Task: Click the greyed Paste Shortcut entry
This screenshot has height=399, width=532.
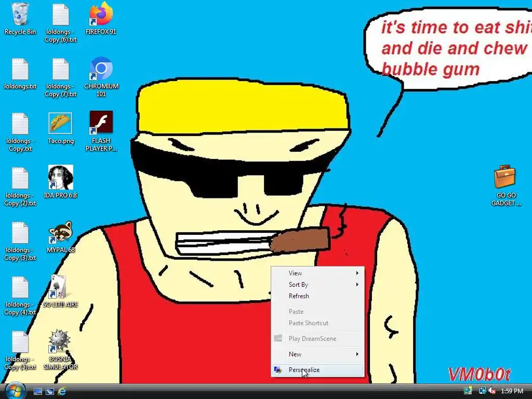Action: 317,323
